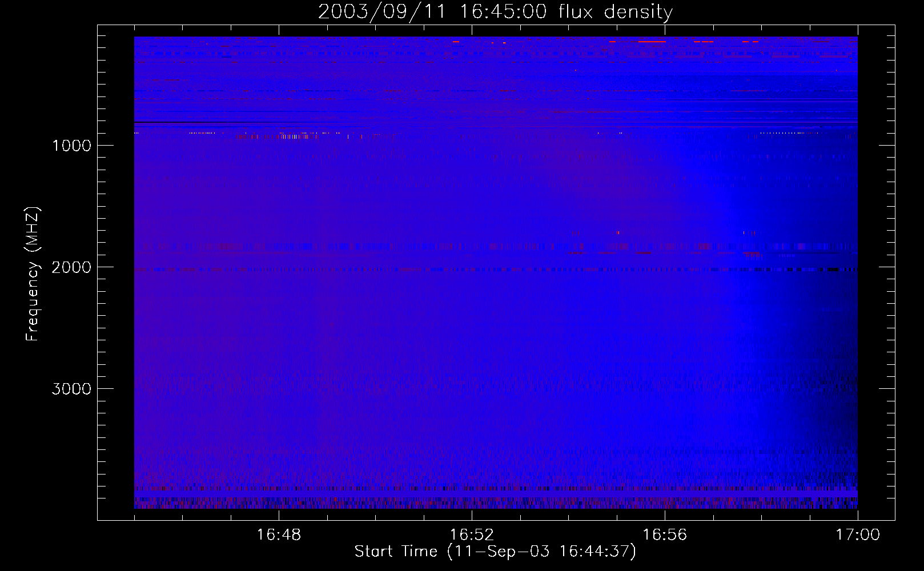Click the 3000 frequency tick label
The image size is (924, 571).
(71, 389)
